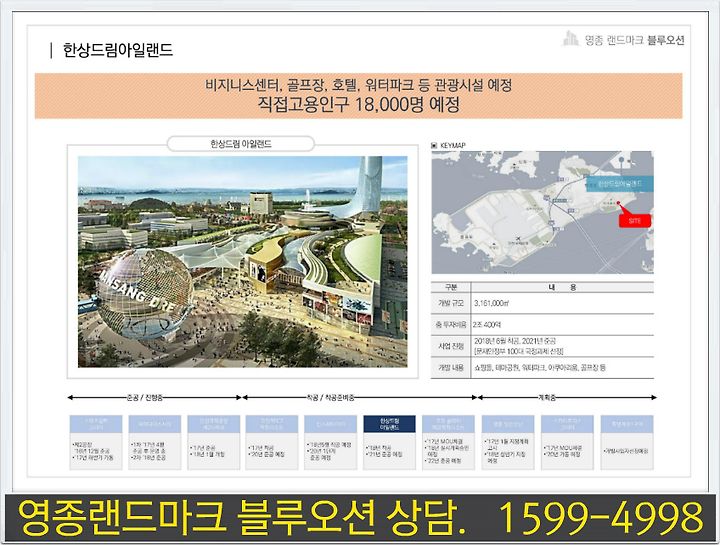Click the value 2조 400억
720x545 pixels.
[487, 325]
